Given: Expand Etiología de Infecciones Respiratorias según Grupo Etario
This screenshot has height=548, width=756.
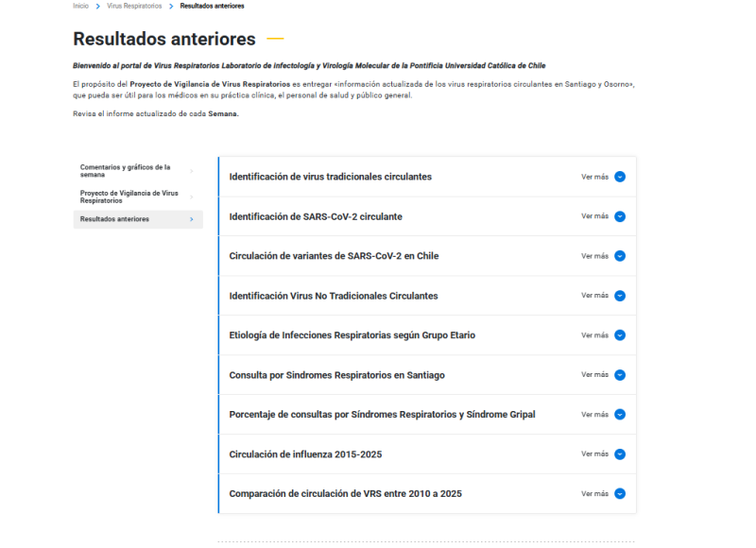Looking at the screenshot, I should click(427, 335).
